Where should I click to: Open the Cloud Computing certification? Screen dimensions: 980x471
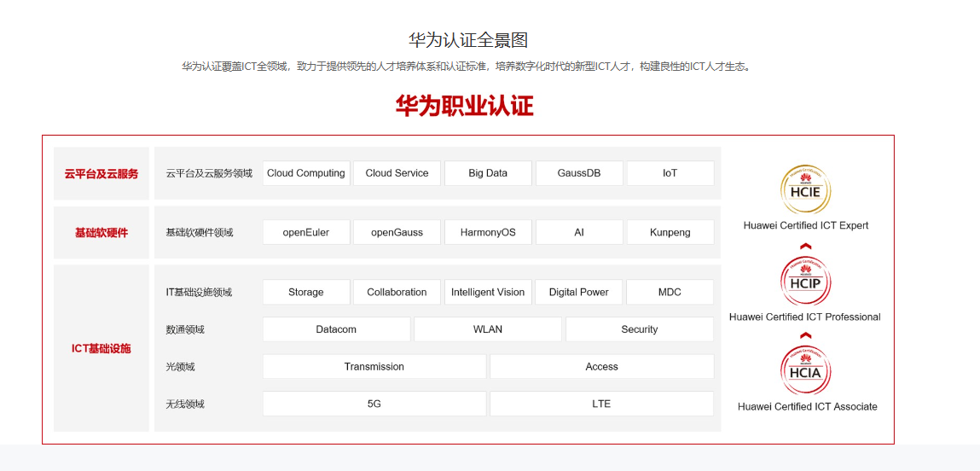pos(306,173)
